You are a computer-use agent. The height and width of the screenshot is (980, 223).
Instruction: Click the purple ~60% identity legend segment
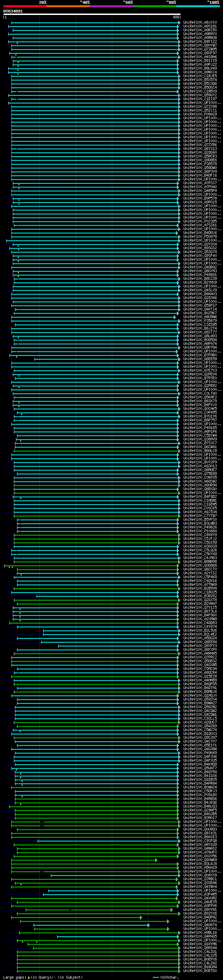[x=111, y=6]
